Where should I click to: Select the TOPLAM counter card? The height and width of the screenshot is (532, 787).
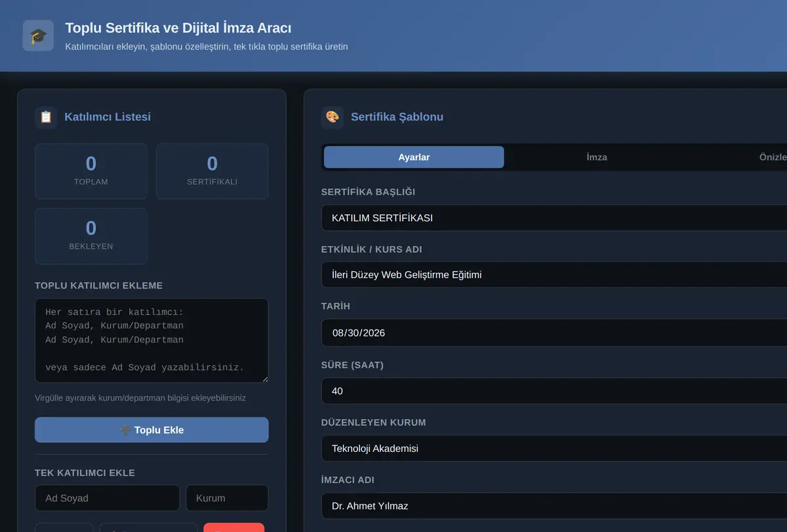click(91, 171)
